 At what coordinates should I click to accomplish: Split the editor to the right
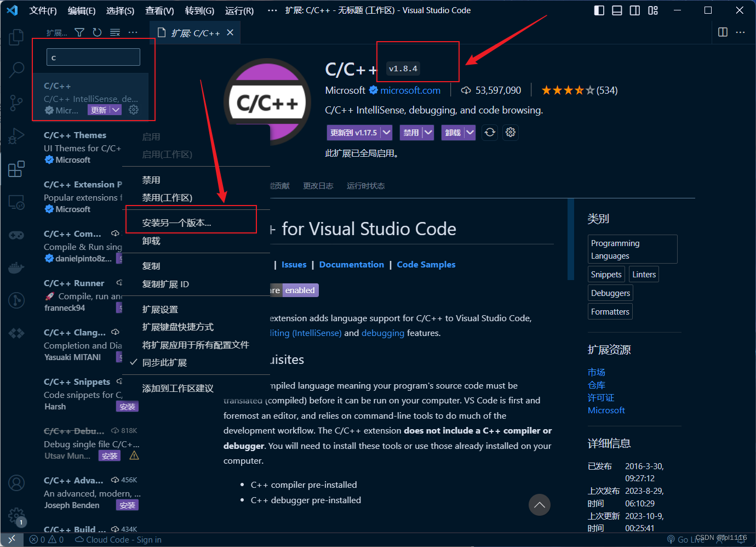pyautogui.click(x=723, y=32)
